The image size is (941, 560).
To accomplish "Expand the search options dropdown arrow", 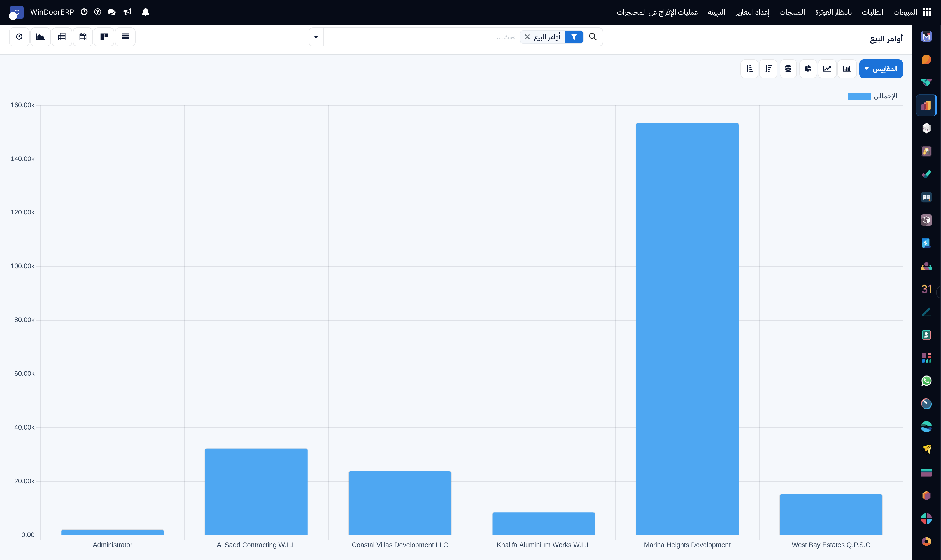I will (316, 37).
